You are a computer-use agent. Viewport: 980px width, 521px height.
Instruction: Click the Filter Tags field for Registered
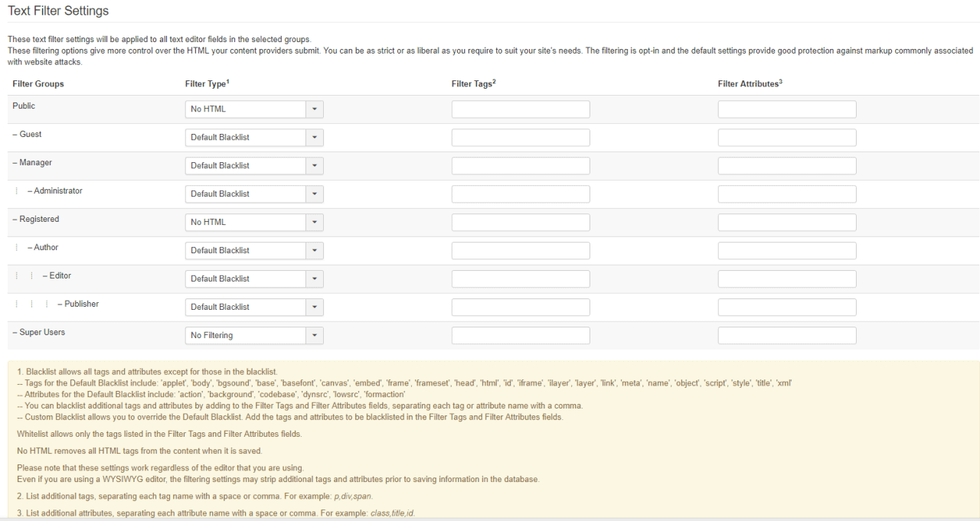[x=521, y=223]
